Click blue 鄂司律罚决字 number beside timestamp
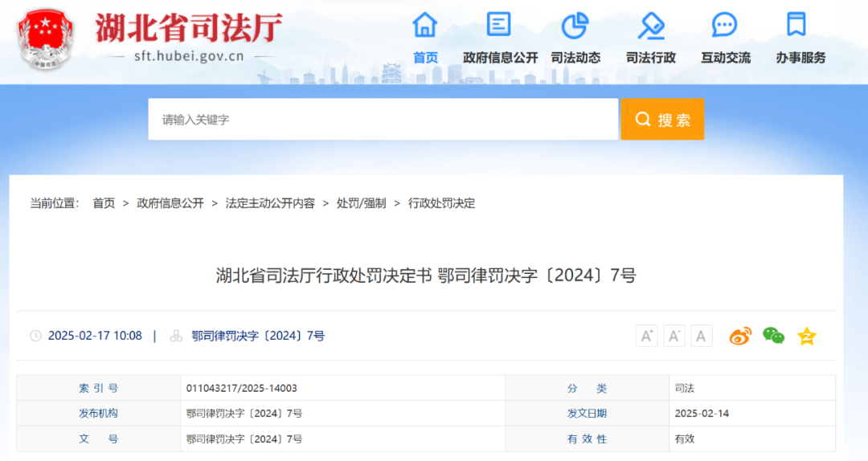 [258, 336]
